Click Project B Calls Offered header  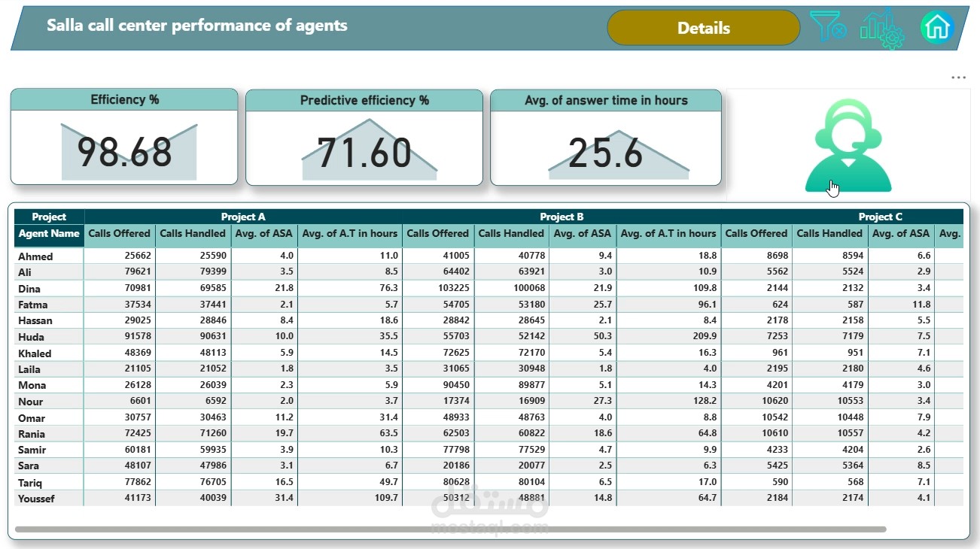(438, 233)
